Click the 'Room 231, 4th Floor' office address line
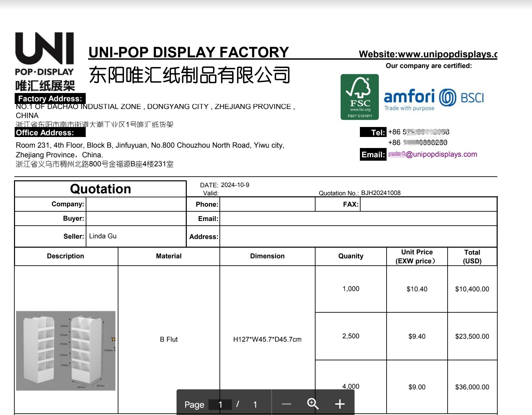Image resolution: width=532 pixels, height=415 pixels. (150, 145)
